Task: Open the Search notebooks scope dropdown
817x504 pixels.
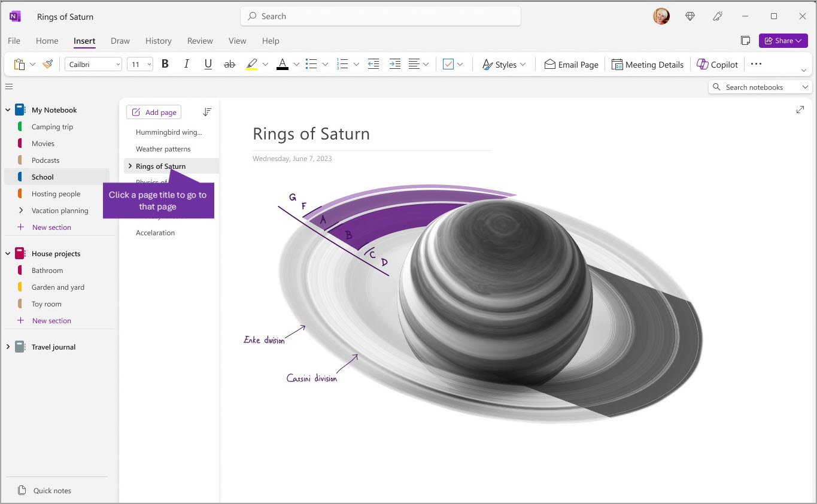Action: coord(805,87)
